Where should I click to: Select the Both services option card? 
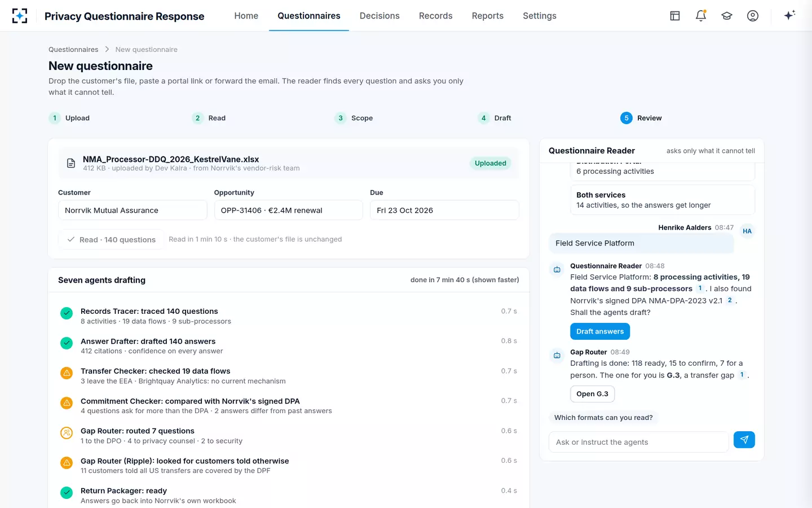(x=663, y=200)
